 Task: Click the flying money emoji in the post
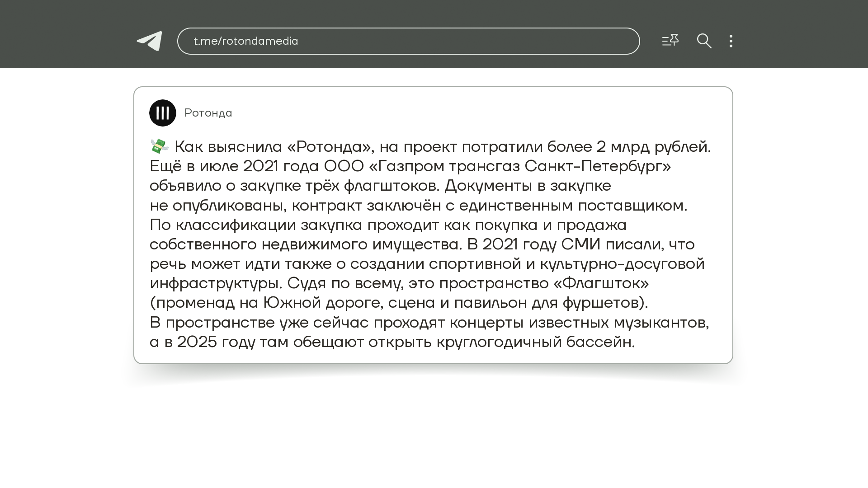pos(159,146)
